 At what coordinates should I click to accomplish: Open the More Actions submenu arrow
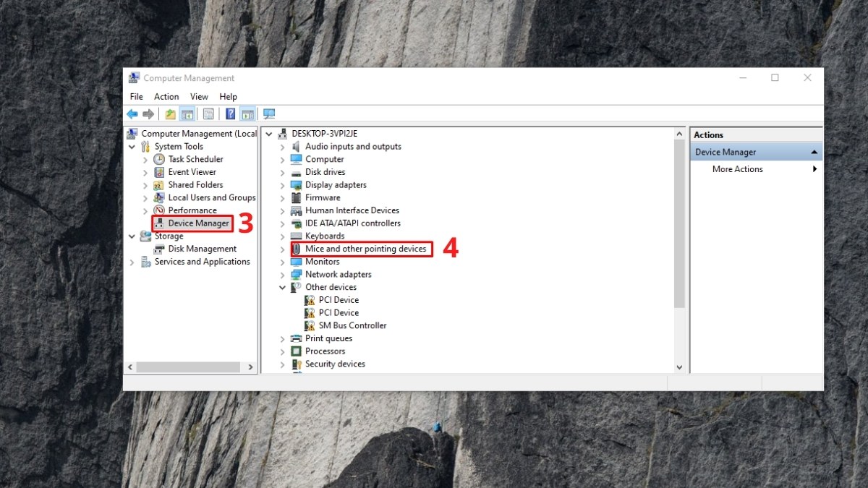coord(814,169)
